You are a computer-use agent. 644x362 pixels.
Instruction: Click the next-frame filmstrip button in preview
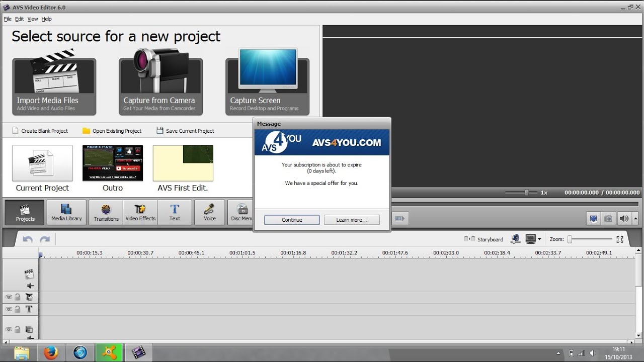click(399, 219)
